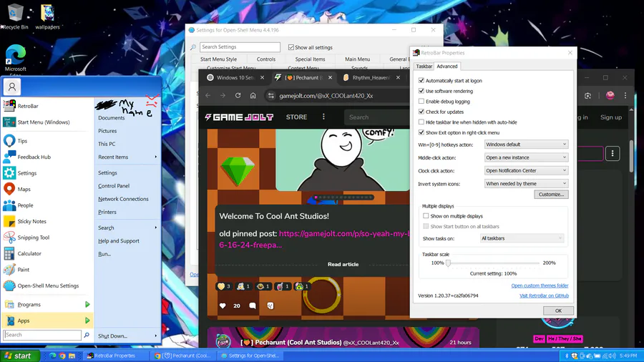This screenshot has width=644, height=362.
Task: Open Chrome from the quick launch bar
Action: 62,356
